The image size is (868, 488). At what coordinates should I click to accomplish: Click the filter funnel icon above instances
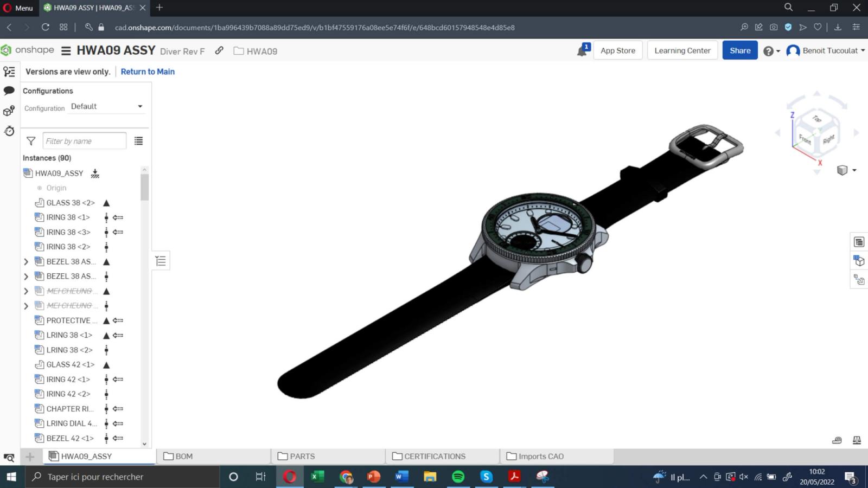pyautogui.click(x=31, y=140)
